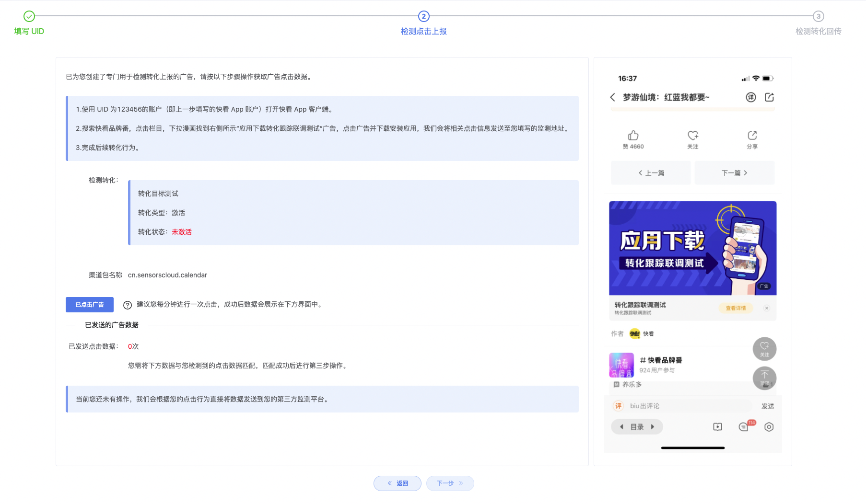Open the help tooltip question mark icon
The image size is (866, 504).
coord(127,305)
